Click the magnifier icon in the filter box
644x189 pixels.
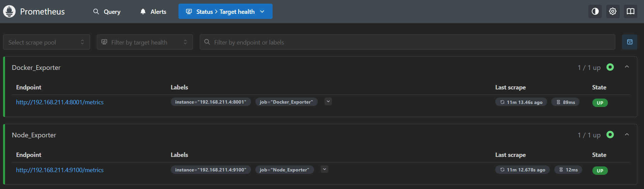pyautogui.click(x=207, y=42)
